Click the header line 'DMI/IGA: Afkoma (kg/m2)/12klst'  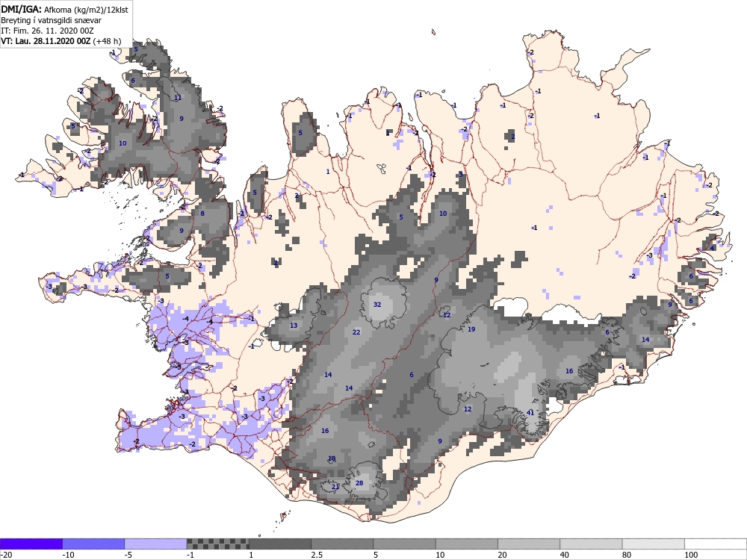click(64, 9)
